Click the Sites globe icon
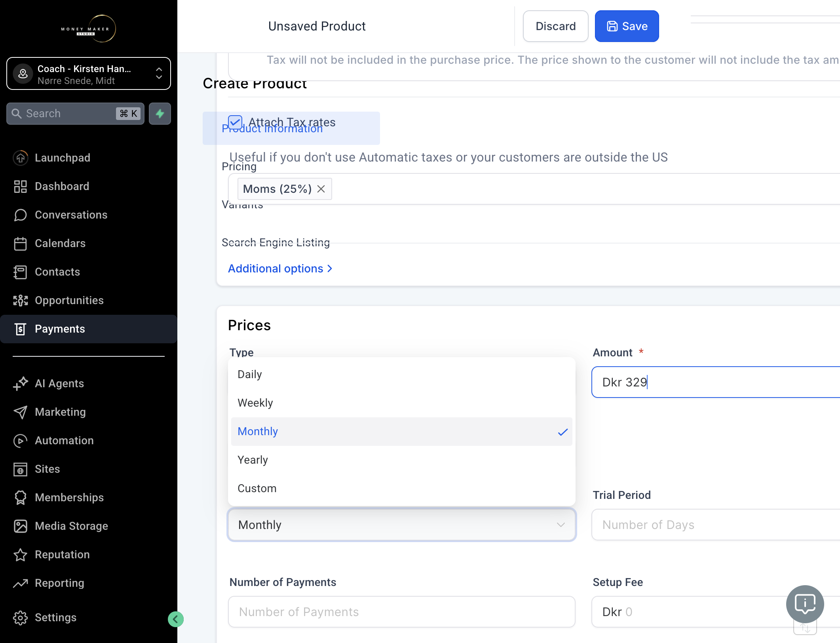The height and width of the screenshot is (643, 840). tap(21, 469)
